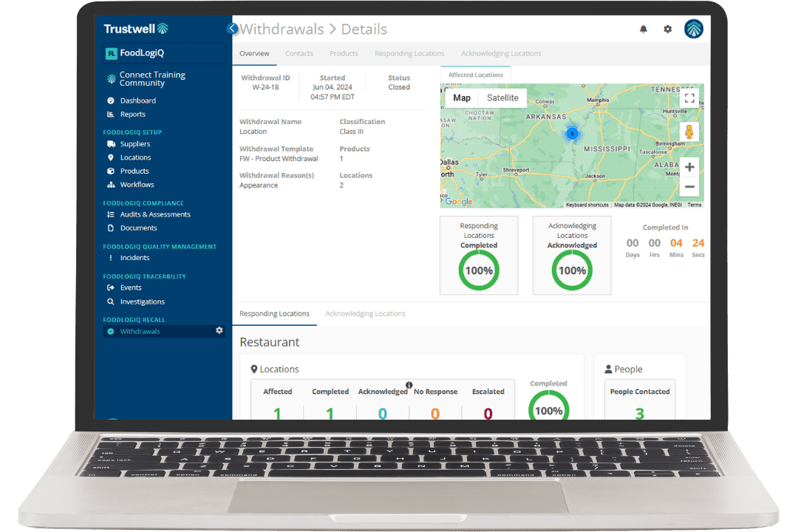This screenshot has height=532, width=798.
Task: Select the lower Acknowledging Locations tab
Action: (x=366, y=313)
